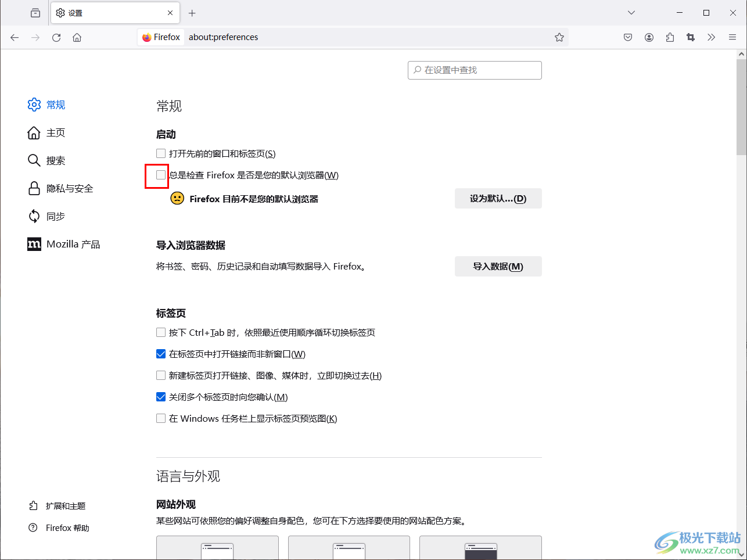Click the 主页 house icon in sidebar
Image resolution: width=747 pixels, height=560 pixels.
coord(34,132)
